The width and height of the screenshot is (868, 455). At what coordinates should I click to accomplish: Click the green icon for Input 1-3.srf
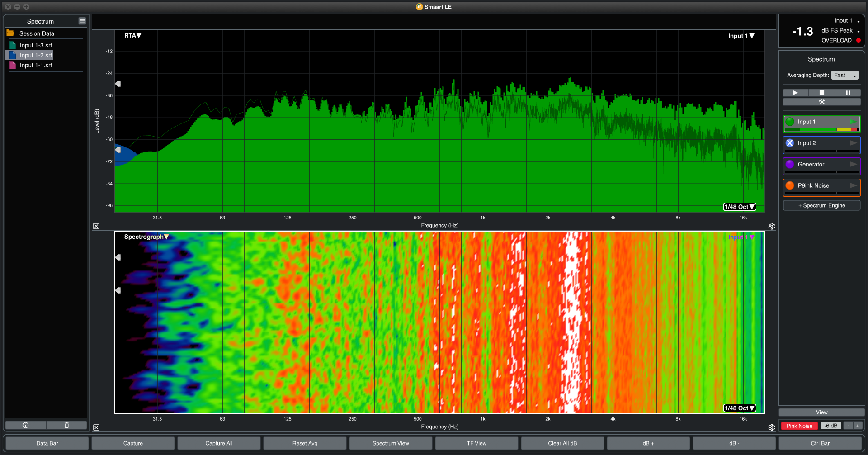pyautogui.click(x=13, y=45)
